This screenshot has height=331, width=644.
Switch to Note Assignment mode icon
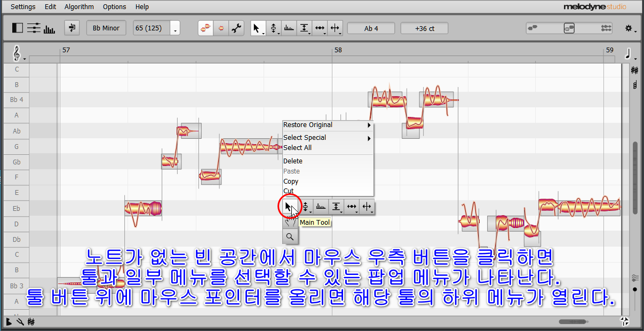point(221,28)
